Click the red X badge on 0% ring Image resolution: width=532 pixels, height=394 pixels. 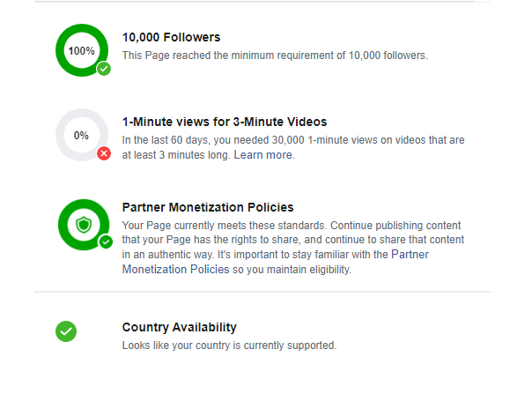tap(104, 154)
